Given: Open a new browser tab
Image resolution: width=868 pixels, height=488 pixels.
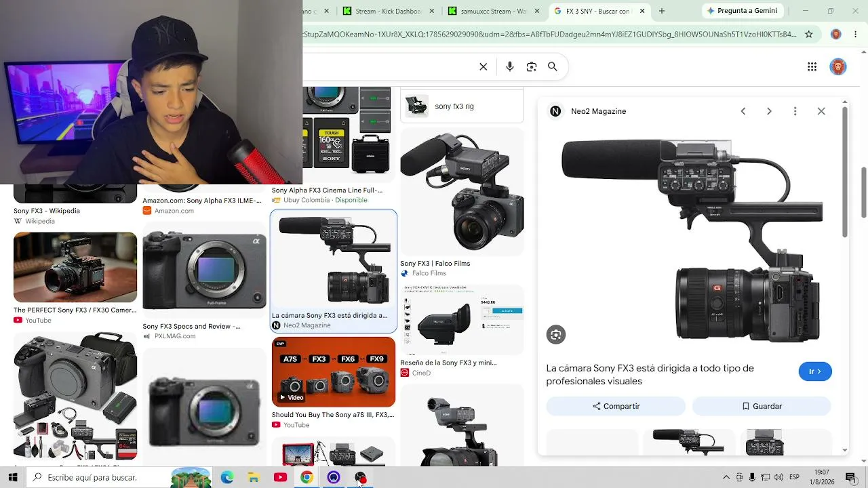Looking at the screenshot, I should (x=662, y=11).
